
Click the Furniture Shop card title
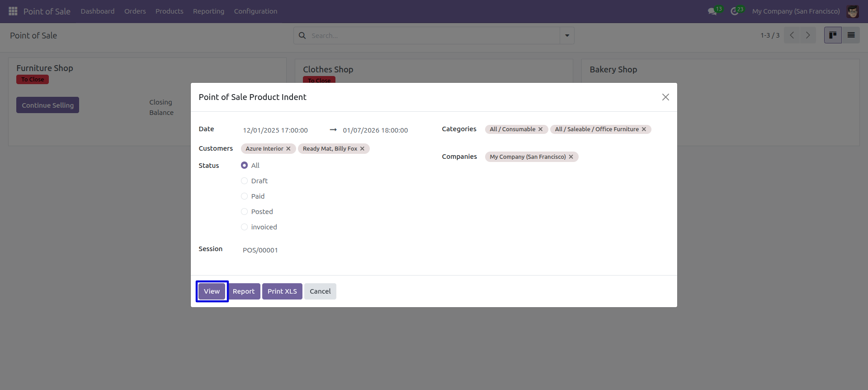tap(45, 68)
